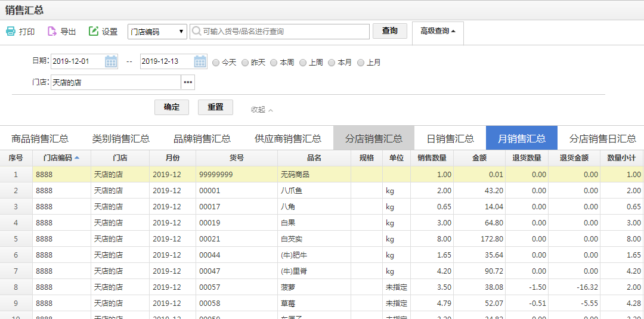This screenshot has width=644, height=319.
Task: Switch to 供应商销售汇总 tab
Action: pyautogui.click(x=288, y=138)
